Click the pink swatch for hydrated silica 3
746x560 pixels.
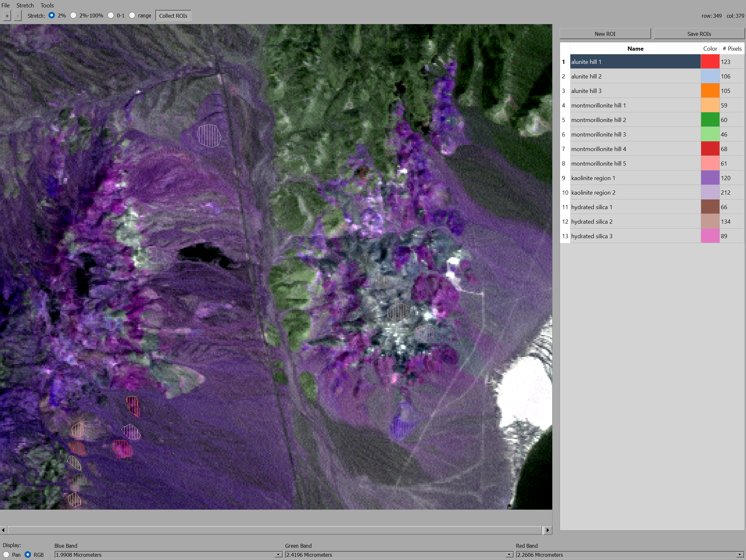pyautogui.click(x=710, y=236)
